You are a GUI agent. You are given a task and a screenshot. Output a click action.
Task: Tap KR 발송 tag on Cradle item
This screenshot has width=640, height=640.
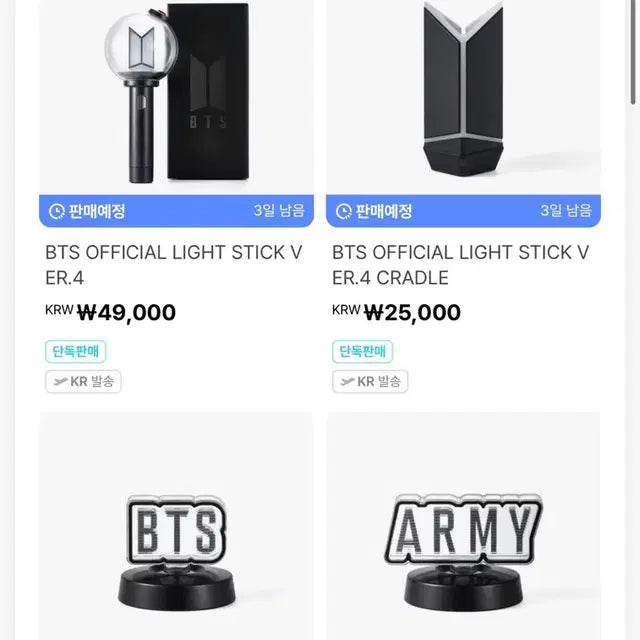370,381
